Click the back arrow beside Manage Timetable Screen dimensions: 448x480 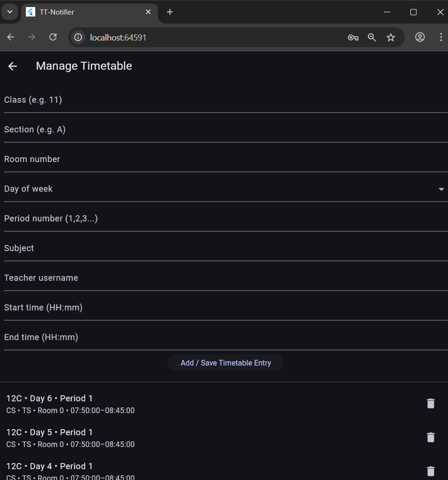13,66
